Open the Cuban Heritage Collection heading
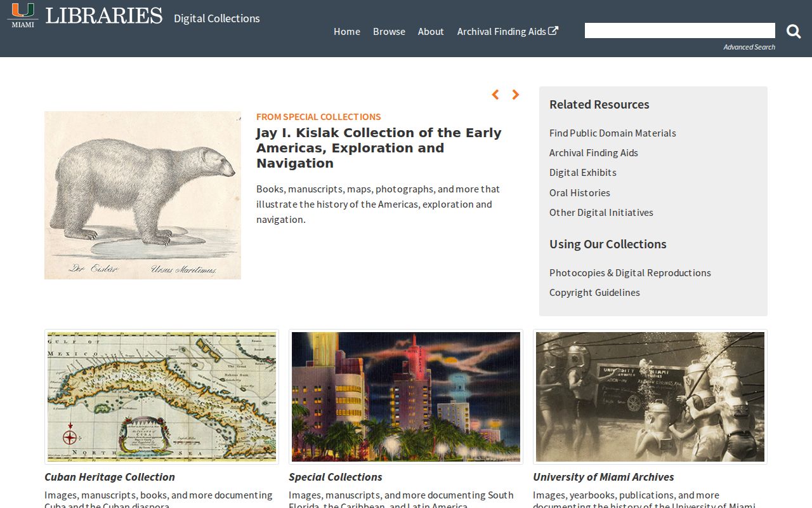 click(110, 477)
